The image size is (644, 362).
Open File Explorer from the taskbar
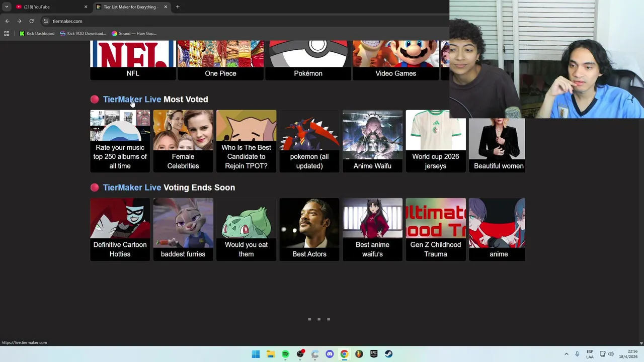(x=271, y=354)
